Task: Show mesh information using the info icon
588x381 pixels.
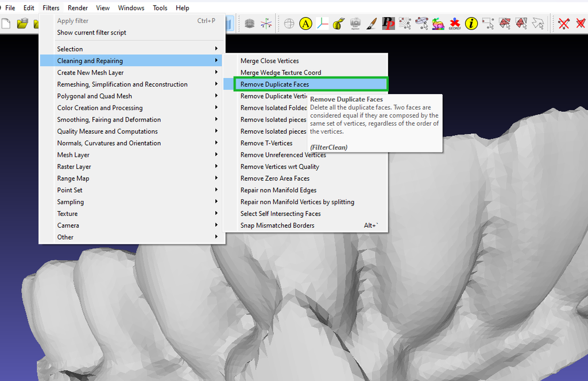Action: click(x=470, y=24)
